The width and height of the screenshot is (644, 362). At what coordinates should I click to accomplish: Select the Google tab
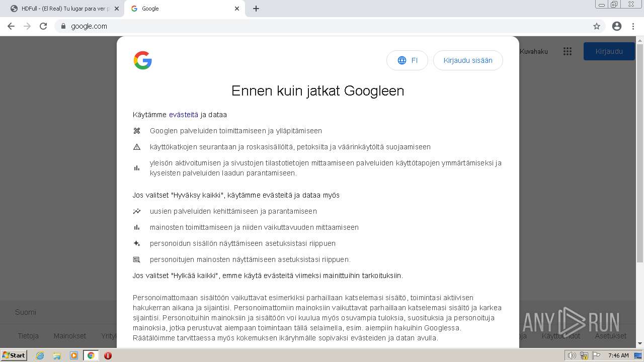pos(185,9)
